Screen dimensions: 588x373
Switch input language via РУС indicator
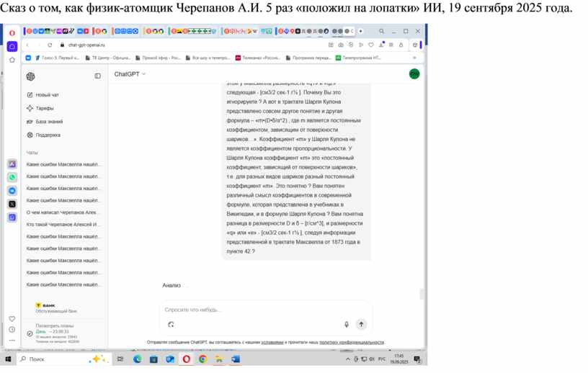pyautogui.click(x=382, y=359)
